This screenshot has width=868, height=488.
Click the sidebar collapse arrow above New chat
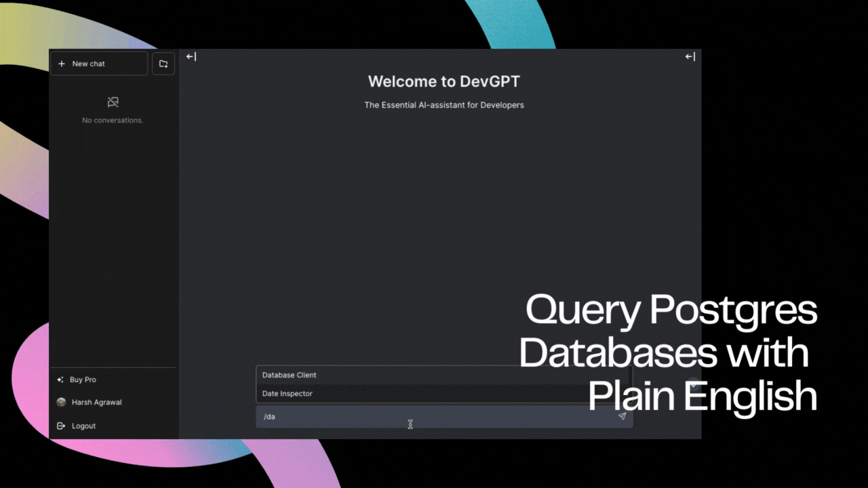click(192, 56)
